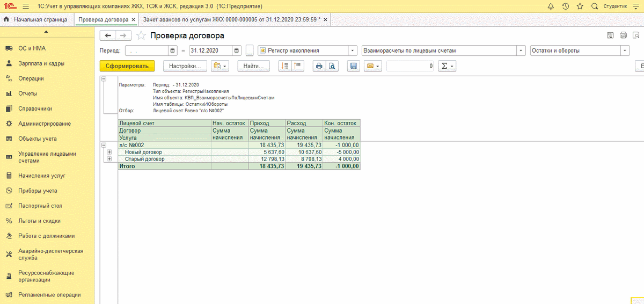This screenshot has width=644, height=304.
Task: Collapse the sections panel with the up arrow
Action: click(x=47, y=32)
